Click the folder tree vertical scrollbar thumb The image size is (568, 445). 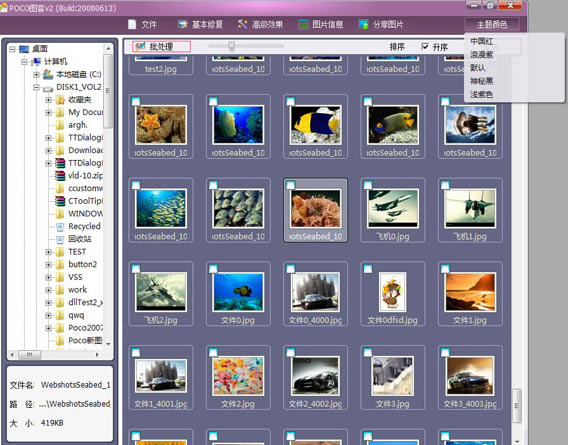coord(108,91)
